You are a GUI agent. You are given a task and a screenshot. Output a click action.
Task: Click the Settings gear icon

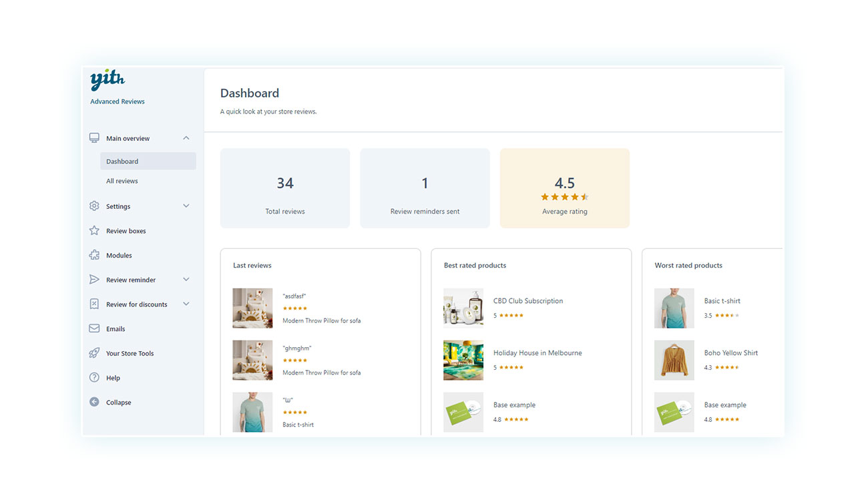[x=94, y=206]
